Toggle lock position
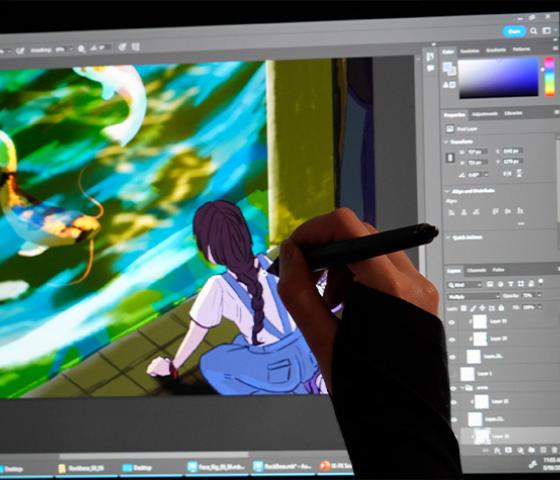 click(482, 308)
